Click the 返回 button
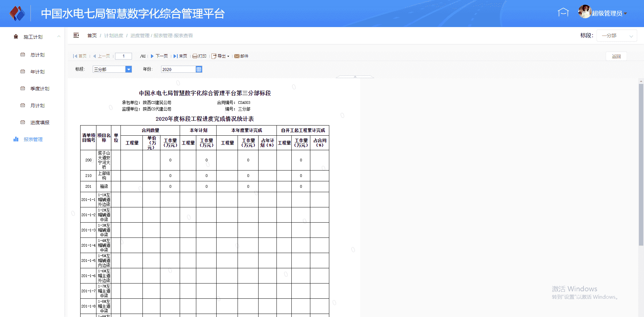This screenshot has width=644, height=317. point(616,56)
